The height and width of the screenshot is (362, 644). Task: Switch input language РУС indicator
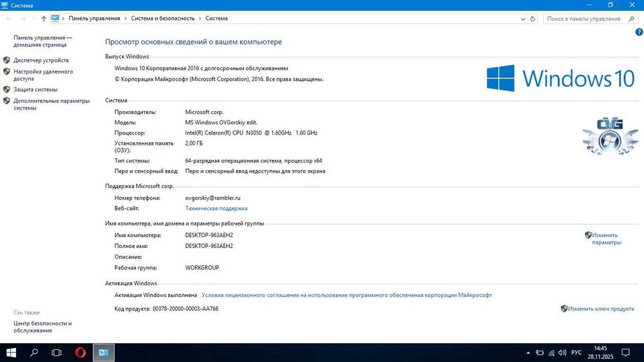coord(576,352)
